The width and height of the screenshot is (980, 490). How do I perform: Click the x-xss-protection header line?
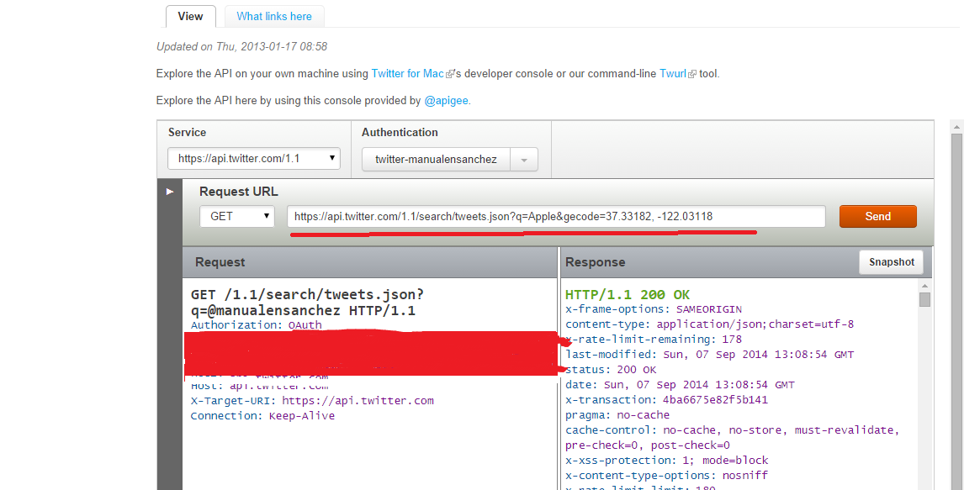(x=667, y=461)
